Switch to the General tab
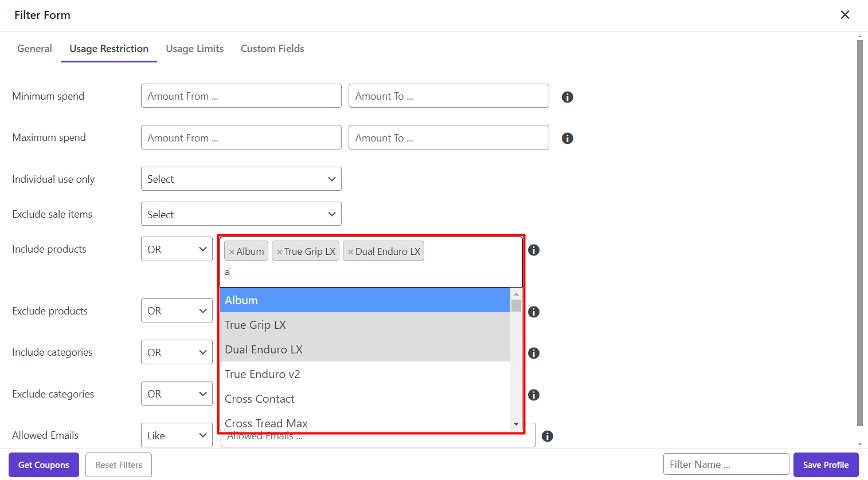The height and width of the screenshot is (480, 868). [x=34, y=49]
